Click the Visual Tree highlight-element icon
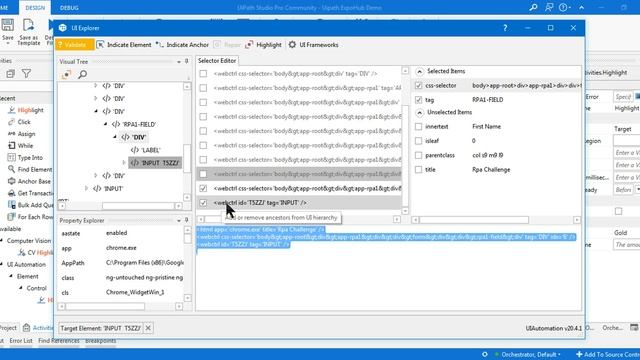Image resolution: width=640 pixels, height=360 pixels. click(66, 74)
